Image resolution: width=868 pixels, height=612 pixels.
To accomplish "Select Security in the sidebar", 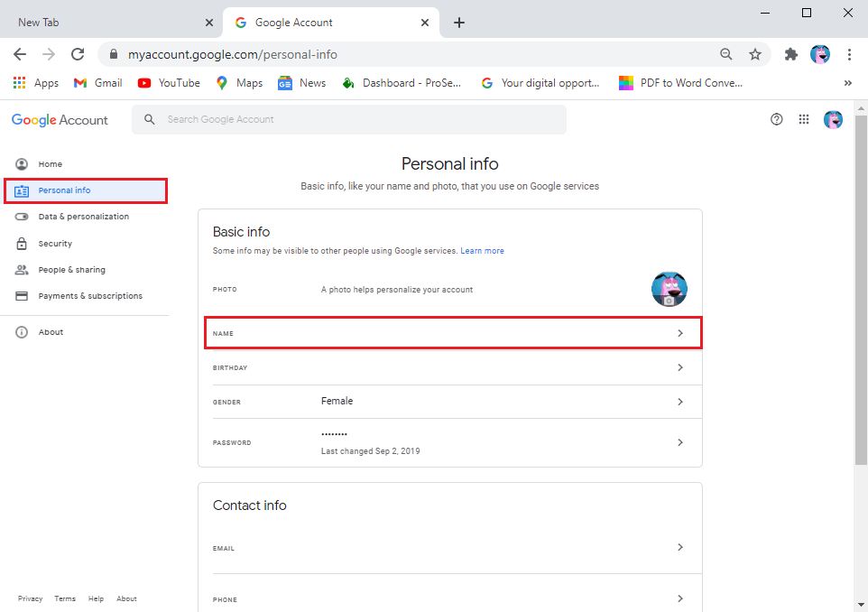I will 54,243.
